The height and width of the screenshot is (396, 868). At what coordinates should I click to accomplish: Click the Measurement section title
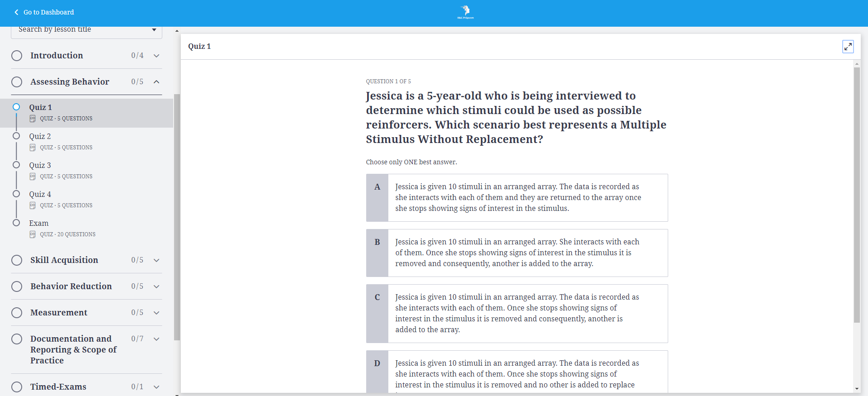pyautogui.click(x=59, y=313)
